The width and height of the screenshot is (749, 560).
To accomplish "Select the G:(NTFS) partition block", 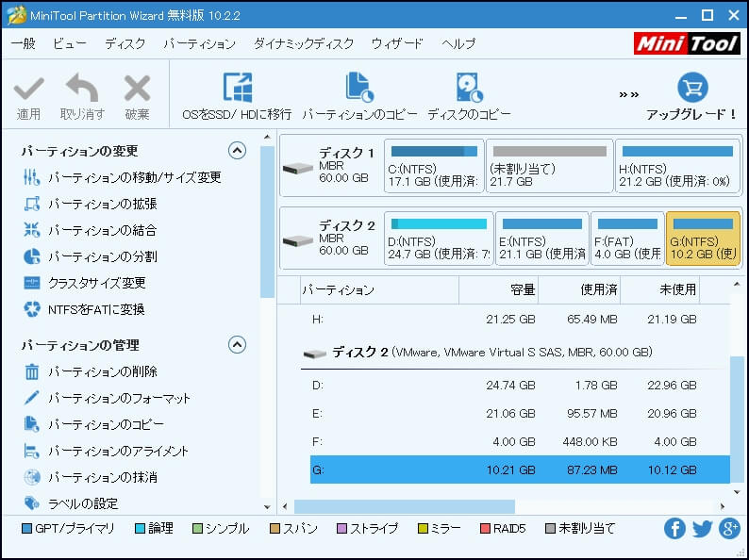I will point(703,239).
